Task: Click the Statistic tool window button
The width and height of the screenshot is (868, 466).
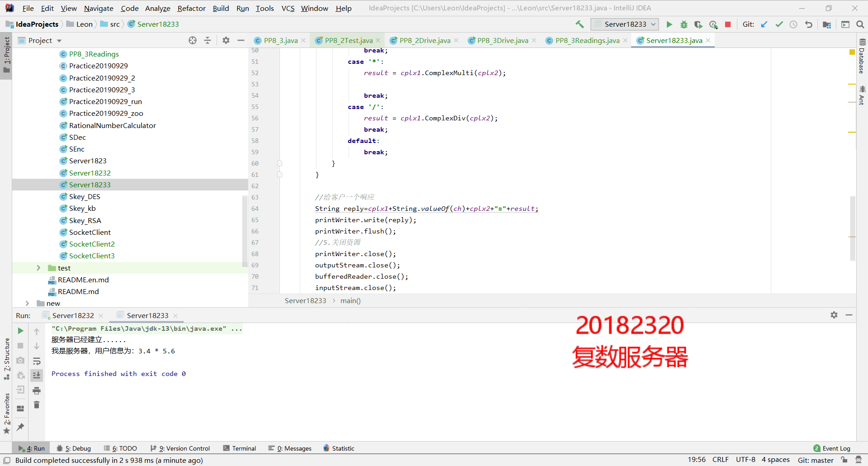Action: (339, 448)
